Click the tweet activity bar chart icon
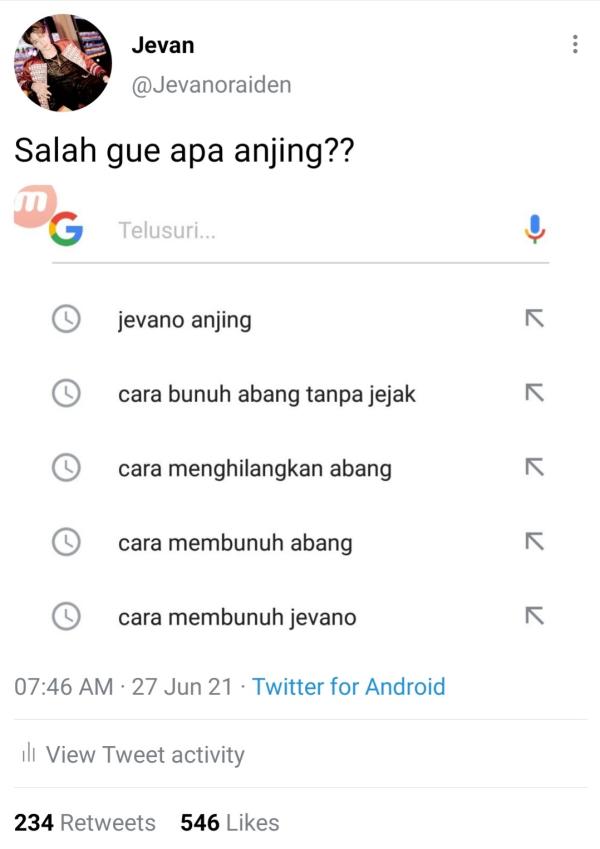Viewport: 600px width, 849px height. pyautogui.click(x=28, y=754)
